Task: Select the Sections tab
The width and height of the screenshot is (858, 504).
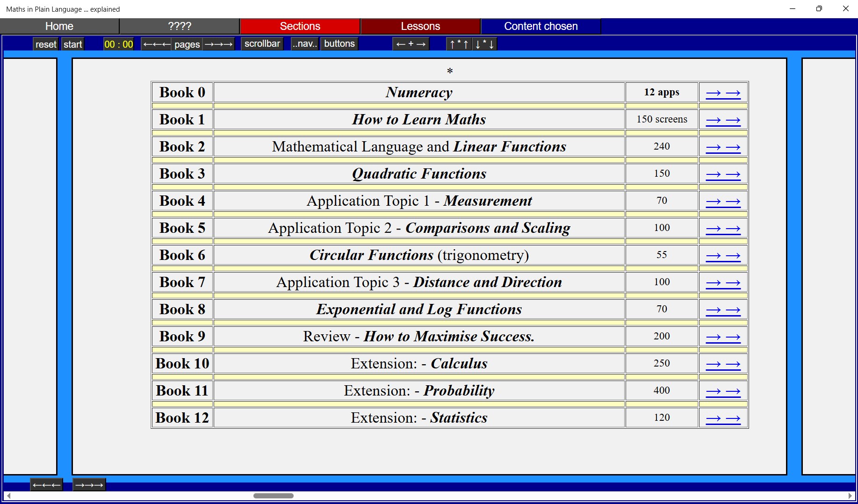Action: click(300, 26)
